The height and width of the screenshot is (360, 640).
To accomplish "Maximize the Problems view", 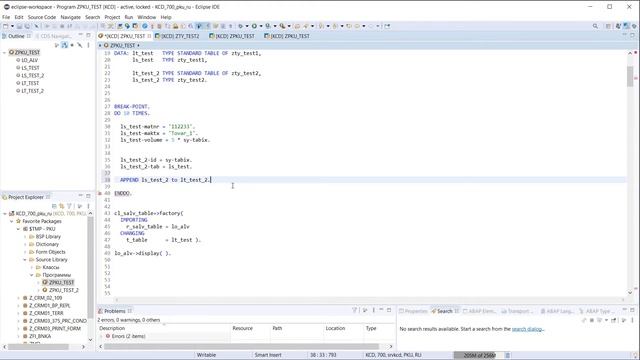I will click(x=389, y=310).
